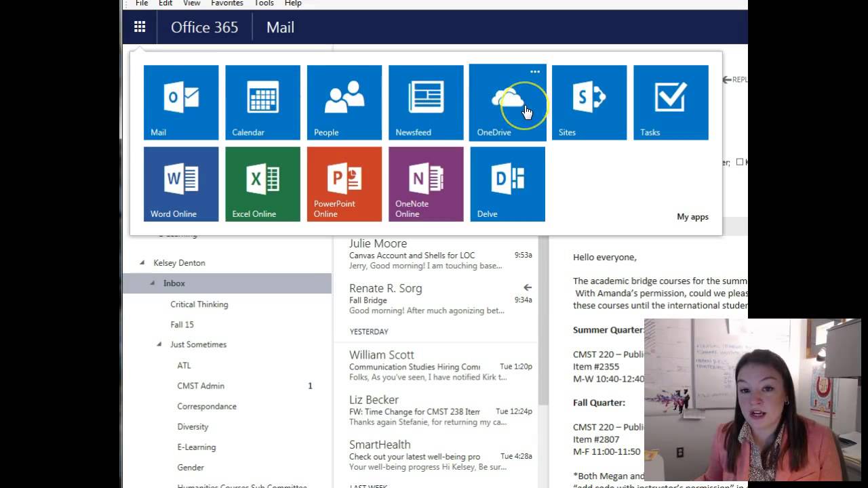Open the Diversity folder
The width and height of the screenshot is (868, 488).
[x=193, y=426]
